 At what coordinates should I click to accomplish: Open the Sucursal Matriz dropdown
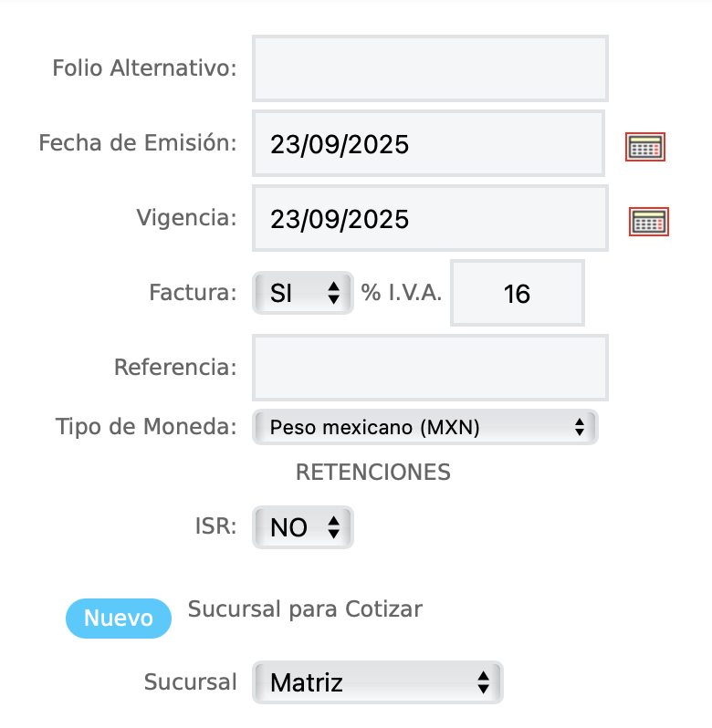pyautogui.click(x=378, y=681)
